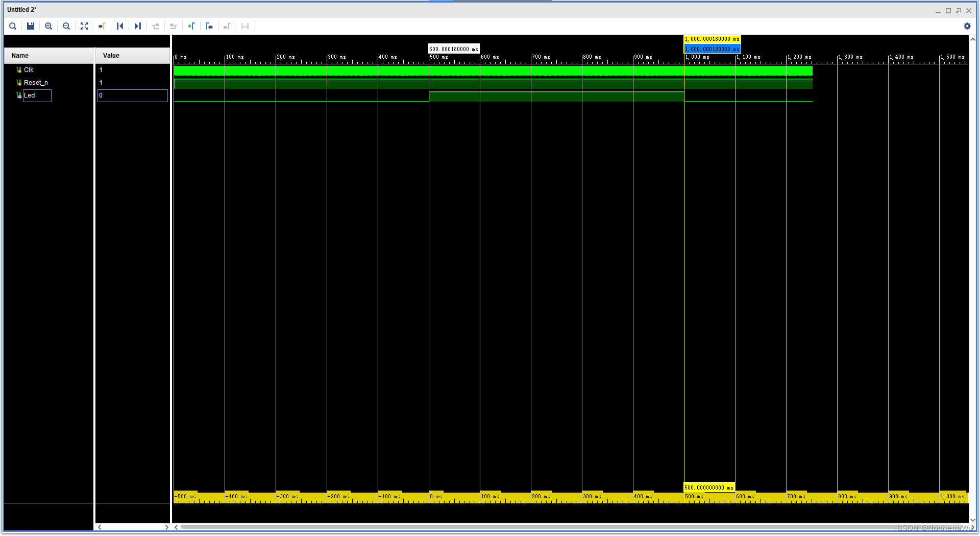The width and height of the screenshot is (980, 536).
Task: Click the value panel left scroll arrow
Action: click(100, 527)
